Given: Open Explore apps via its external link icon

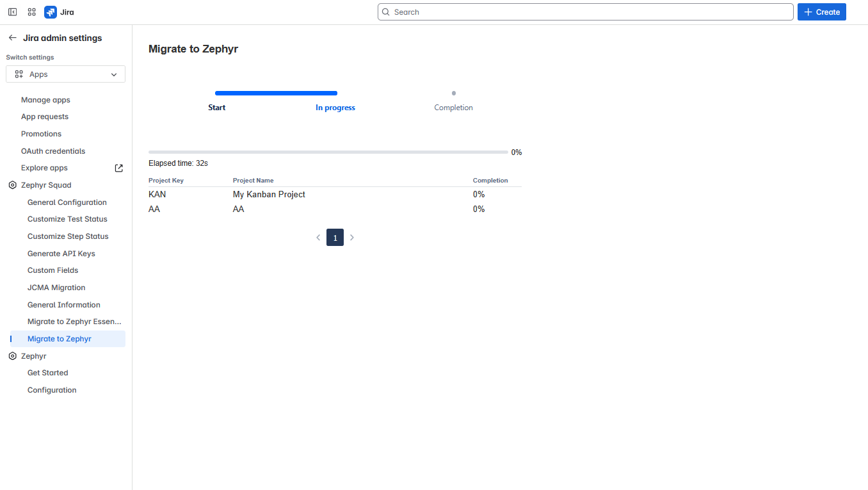Looking at the screenshot, I should tap(118, 168).
